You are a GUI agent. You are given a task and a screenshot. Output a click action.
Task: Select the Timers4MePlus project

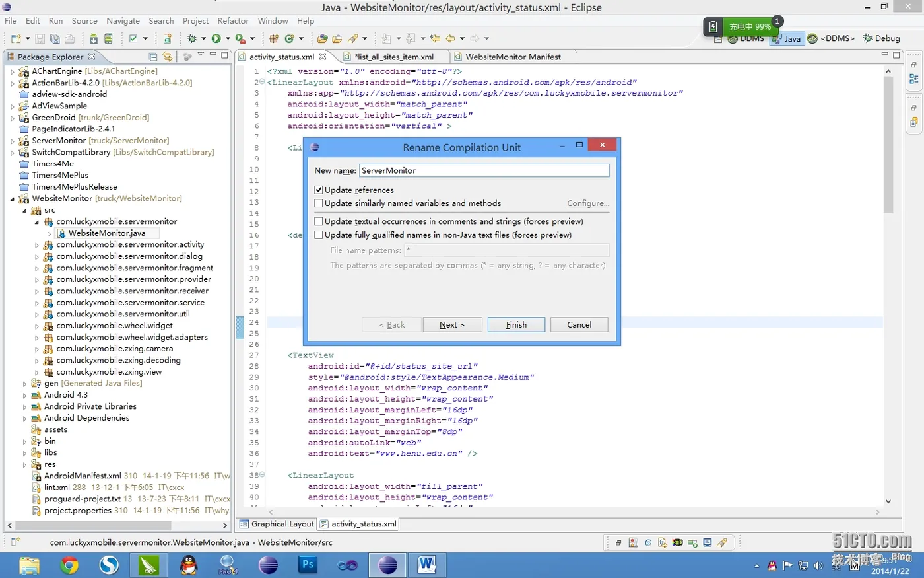(60, 175)
